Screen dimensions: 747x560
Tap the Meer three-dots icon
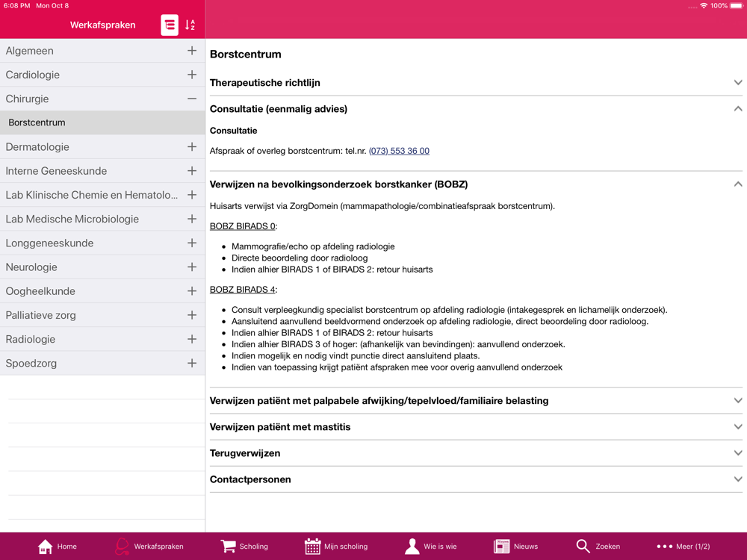coord(665,547)
